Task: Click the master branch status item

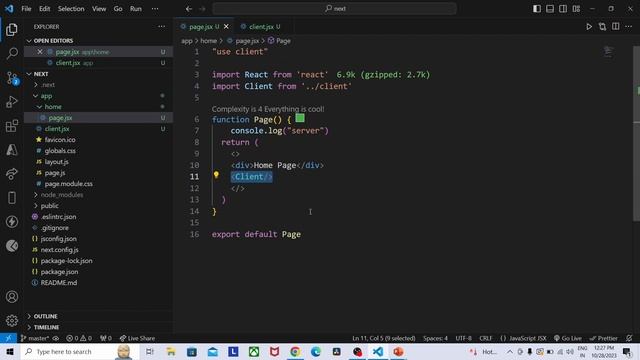Action: click(35, 338)
